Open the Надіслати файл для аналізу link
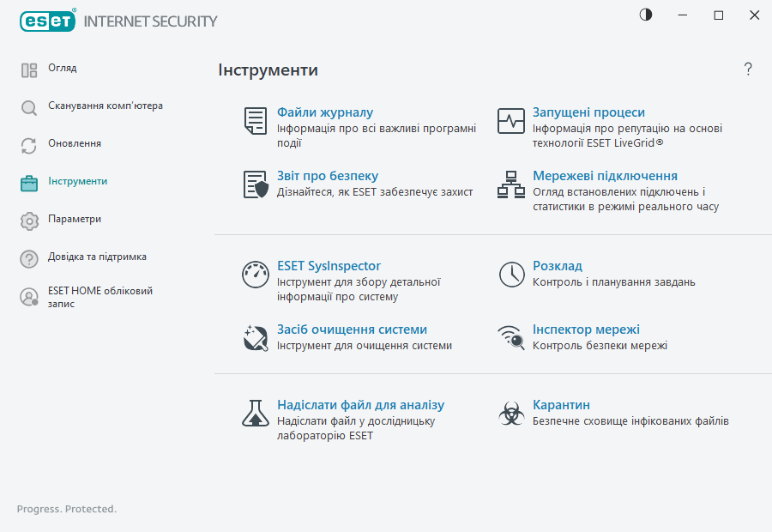Screen dimensions: 772x532 [360, 405]
